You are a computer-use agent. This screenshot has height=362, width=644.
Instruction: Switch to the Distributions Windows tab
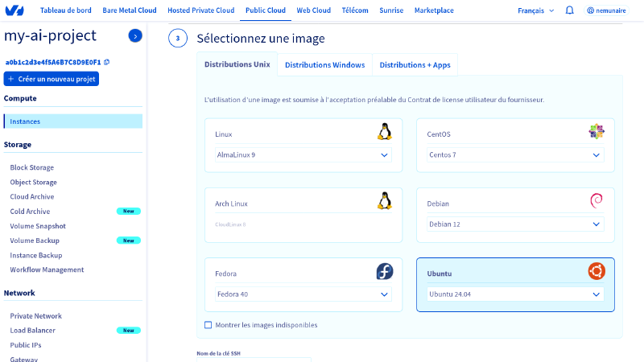324,65
